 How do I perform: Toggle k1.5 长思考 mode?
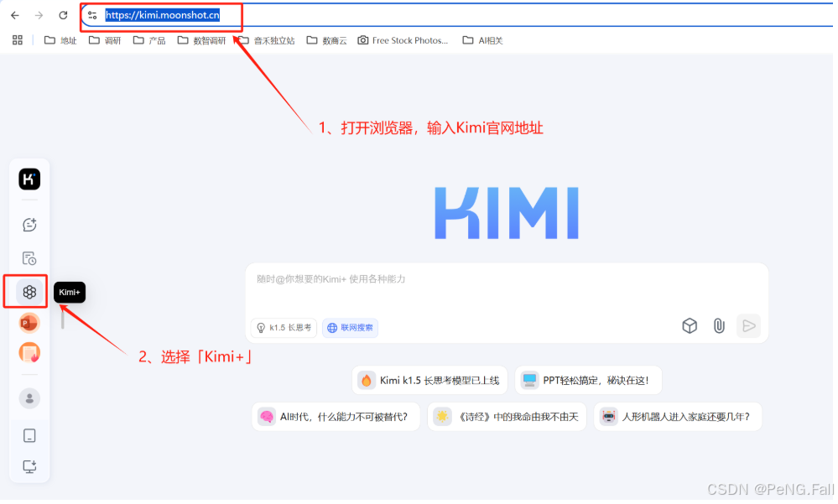[285, 329]
